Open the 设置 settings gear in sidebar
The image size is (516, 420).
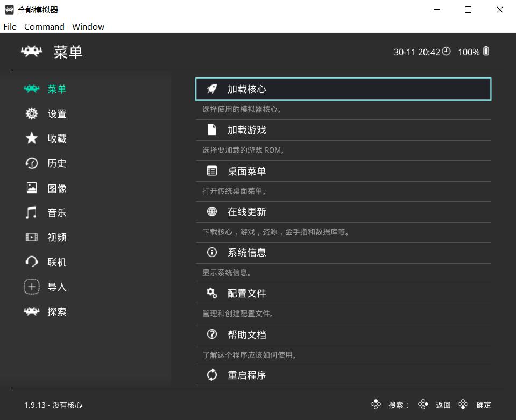32,113
